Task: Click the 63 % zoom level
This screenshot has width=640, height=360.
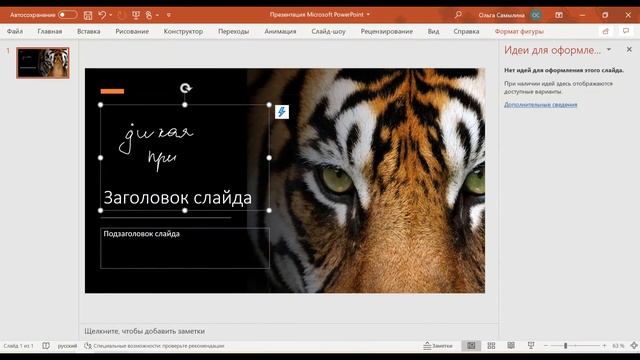Action: [x=618, y=346]
